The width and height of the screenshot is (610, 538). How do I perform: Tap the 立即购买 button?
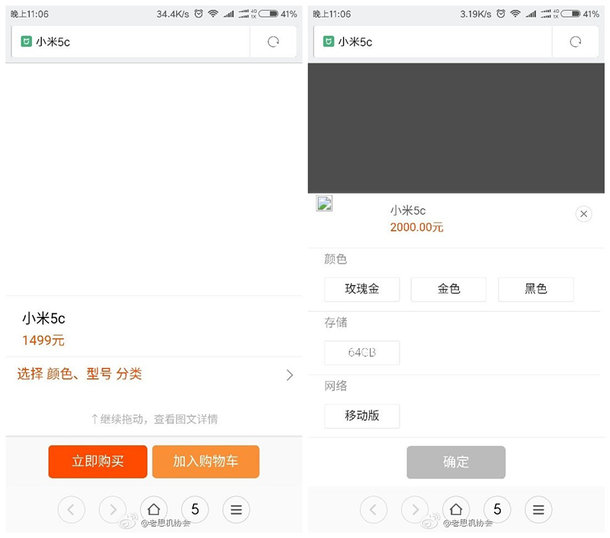click(x=98, y=461)
